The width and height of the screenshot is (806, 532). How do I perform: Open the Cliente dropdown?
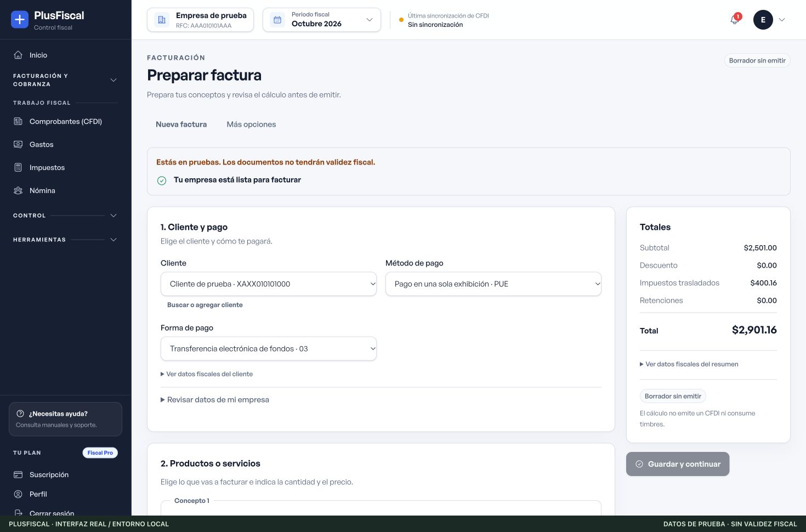tap(269, 284)
